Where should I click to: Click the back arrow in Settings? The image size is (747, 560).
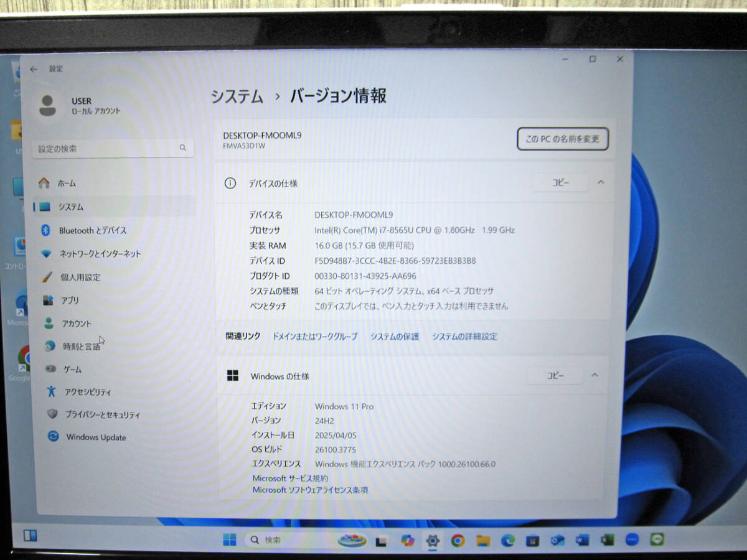[x=34, y=69]
